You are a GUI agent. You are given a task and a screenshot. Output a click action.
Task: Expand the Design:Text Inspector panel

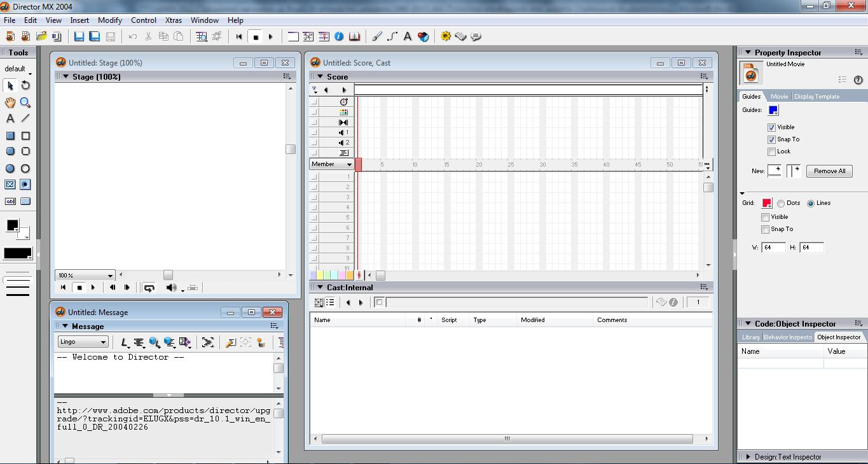[748, 457]
